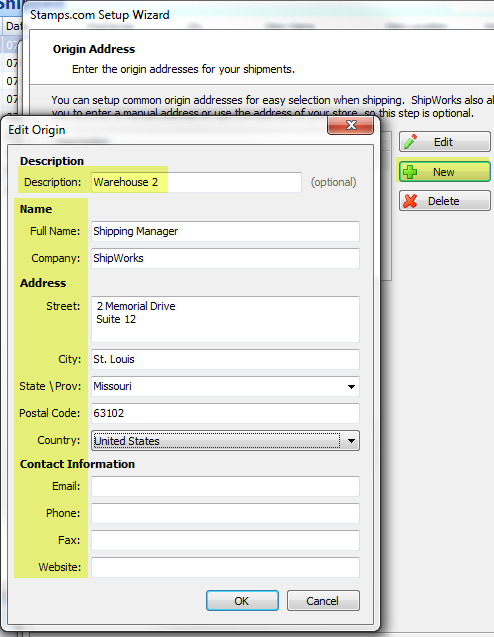Click the "Stamps.com Setup Wizard" title bar
This screenshot has height=637, width=494.
[260, 15]
